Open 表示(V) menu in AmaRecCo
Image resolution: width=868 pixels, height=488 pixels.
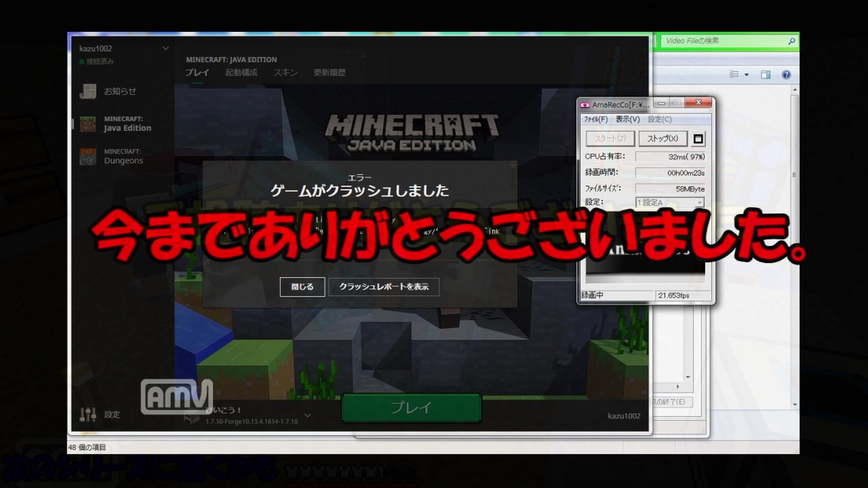(x=628, y=119)
